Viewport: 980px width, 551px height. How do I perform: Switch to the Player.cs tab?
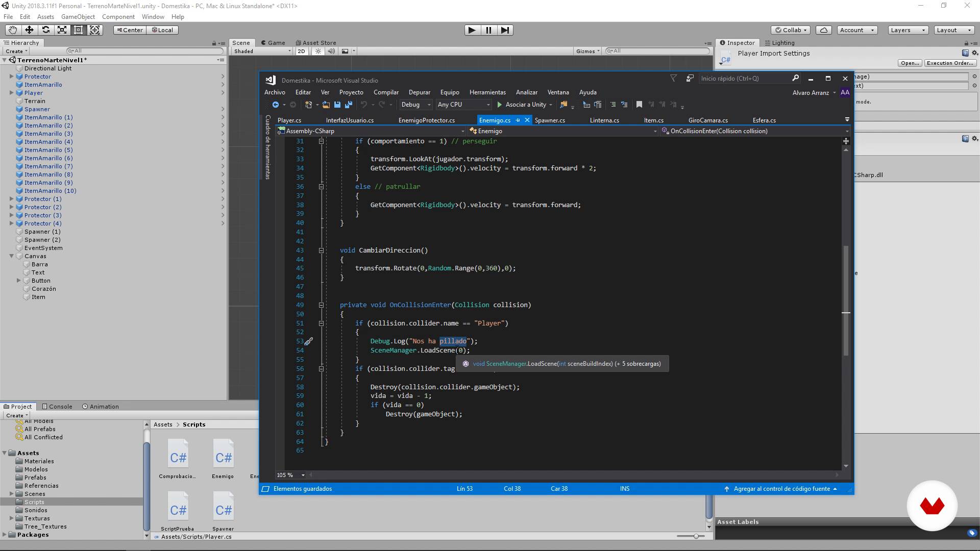(x=289, y=120)
